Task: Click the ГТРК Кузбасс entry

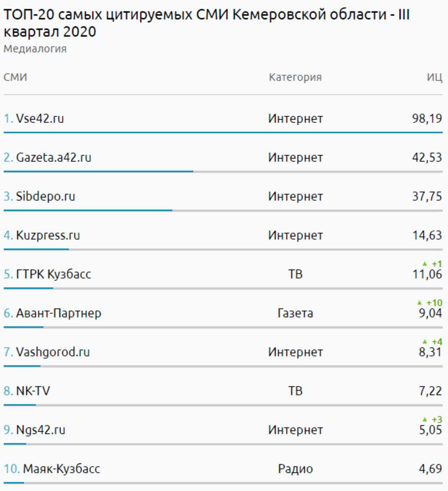Action: (x=54, y=274)
